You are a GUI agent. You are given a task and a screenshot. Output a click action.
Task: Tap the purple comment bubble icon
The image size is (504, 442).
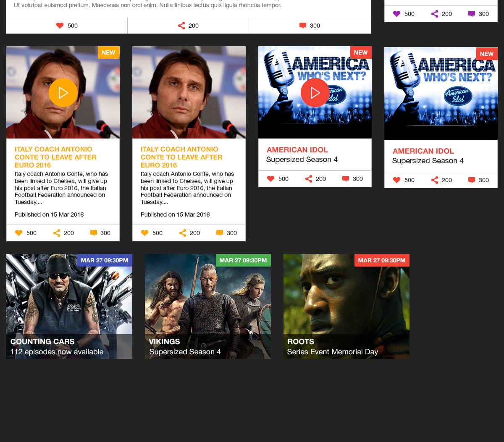click(x=472, y=14)
